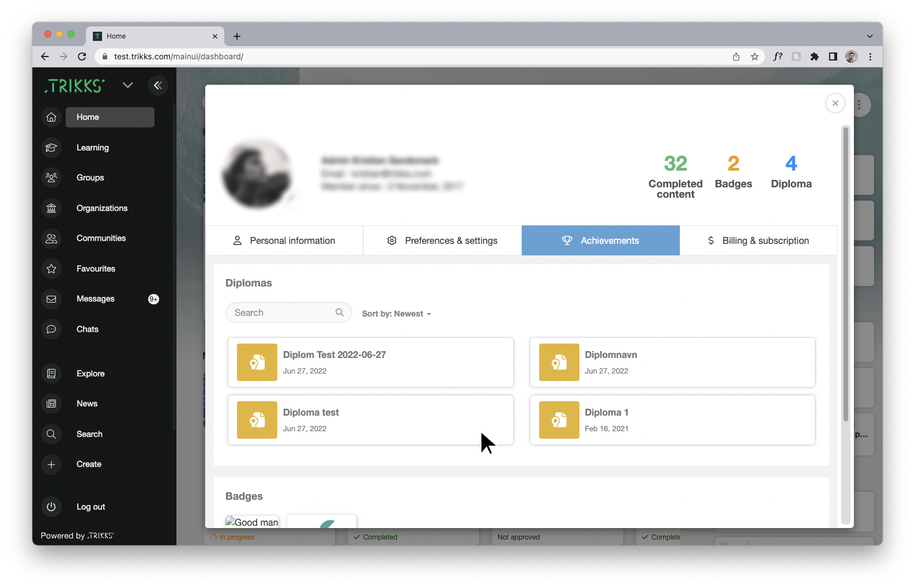Close the profile dialog with X button

click(x=835, y=103)
